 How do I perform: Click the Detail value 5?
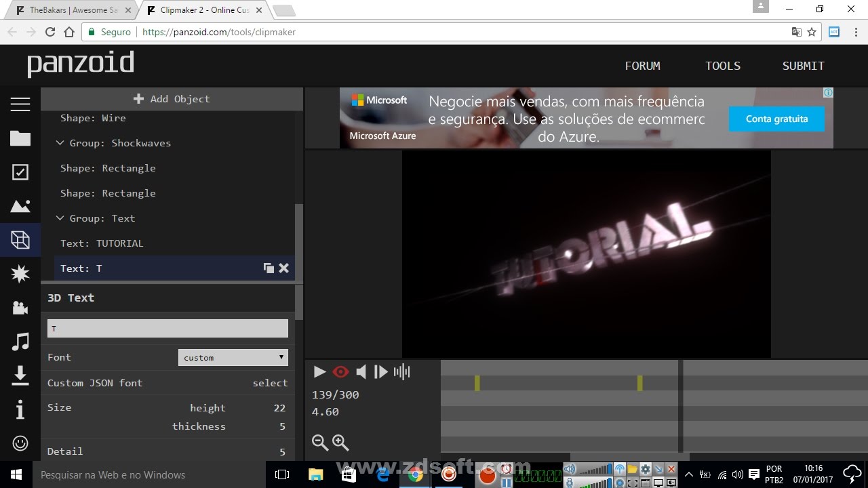(x=282, y=451)
